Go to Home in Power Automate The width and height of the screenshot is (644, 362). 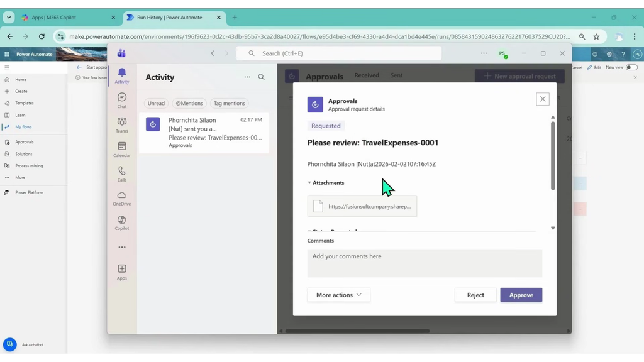pos(21,80)
